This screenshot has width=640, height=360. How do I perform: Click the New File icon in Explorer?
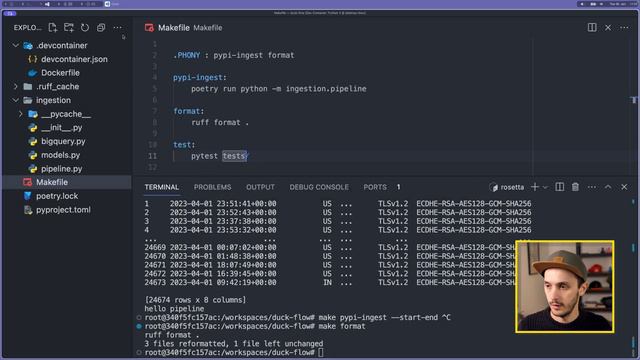53,27
